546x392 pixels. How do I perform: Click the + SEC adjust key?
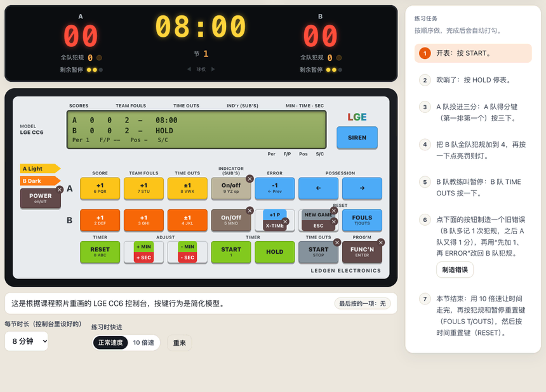coord(143,258)
